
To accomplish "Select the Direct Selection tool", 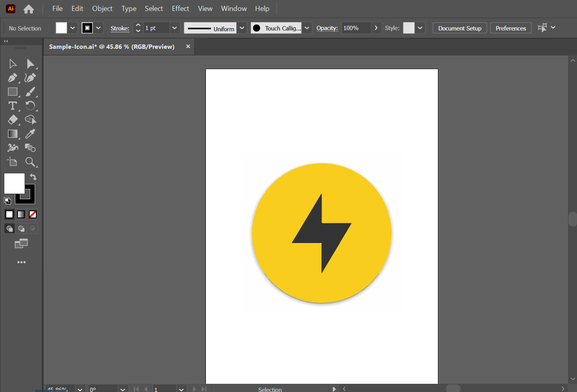I will tap(30, 64).
